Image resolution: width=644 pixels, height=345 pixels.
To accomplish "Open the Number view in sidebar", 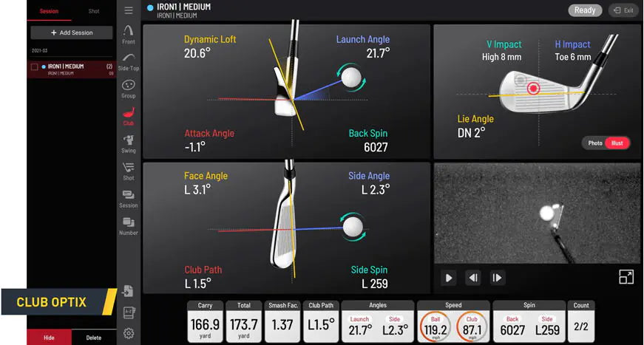I will (x=129, y=225).
